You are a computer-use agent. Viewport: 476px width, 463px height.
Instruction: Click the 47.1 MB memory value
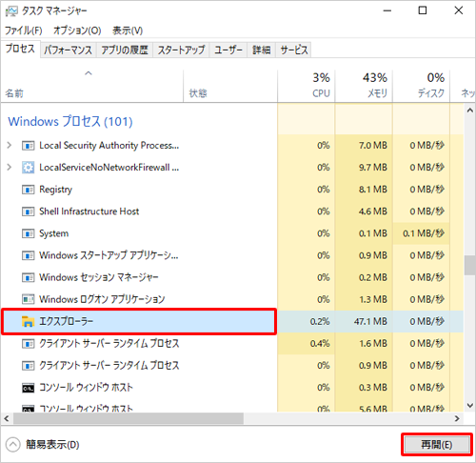370,322
